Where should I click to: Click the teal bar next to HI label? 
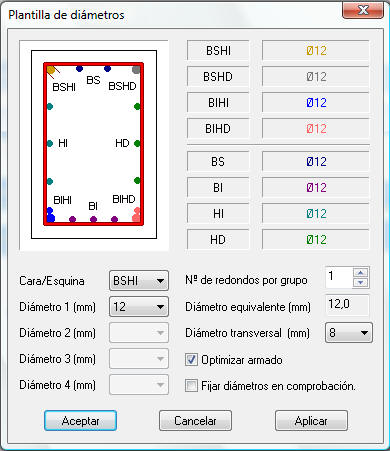pos(50,144)
